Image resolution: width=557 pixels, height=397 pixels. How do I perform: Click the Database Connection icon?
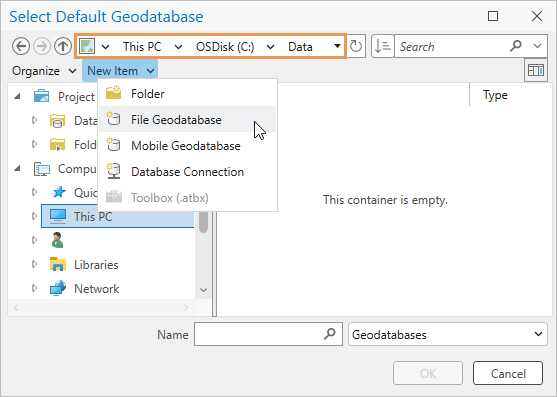coord(114,171)
